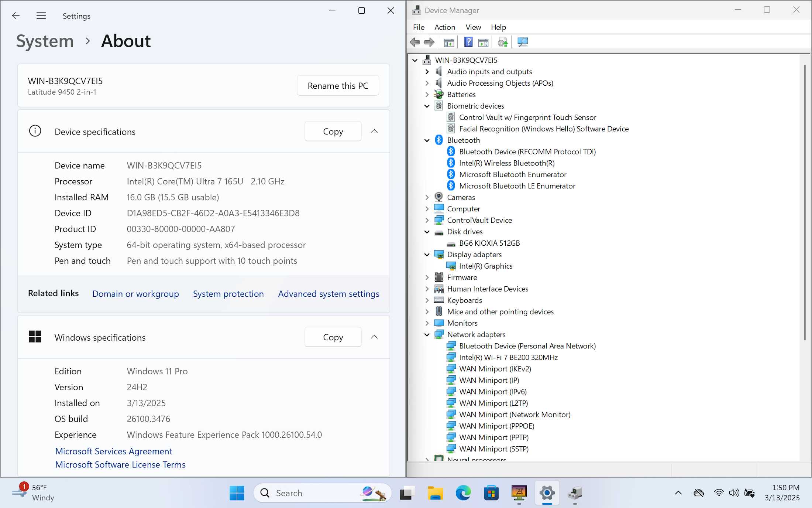Viewport: 812px width, 508px height.
Task: Select Microsoft Bluetooth LE Enumerator
Action: (x=517, y=186)
